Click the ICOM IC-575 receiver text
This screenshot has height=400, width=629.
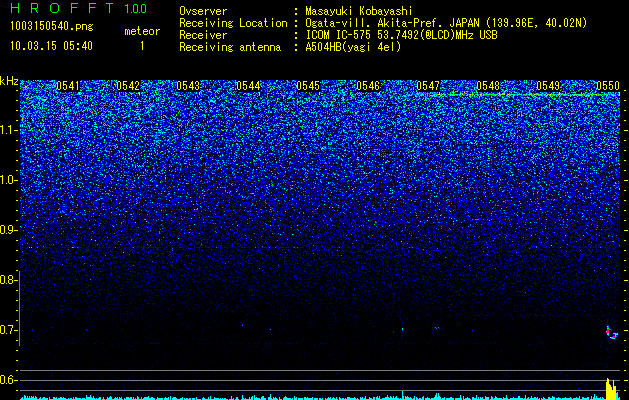tap(401, 35)
